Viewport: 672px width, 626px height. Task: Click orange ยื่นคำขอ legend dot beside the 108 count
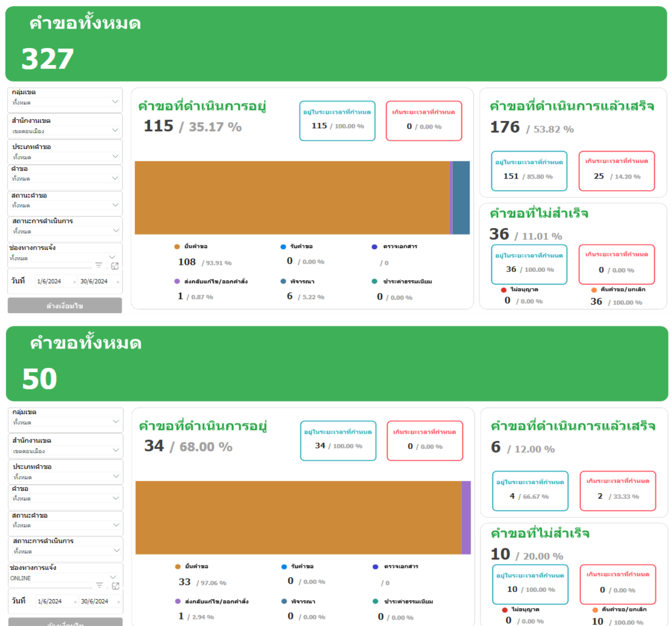tap(177, 247)
